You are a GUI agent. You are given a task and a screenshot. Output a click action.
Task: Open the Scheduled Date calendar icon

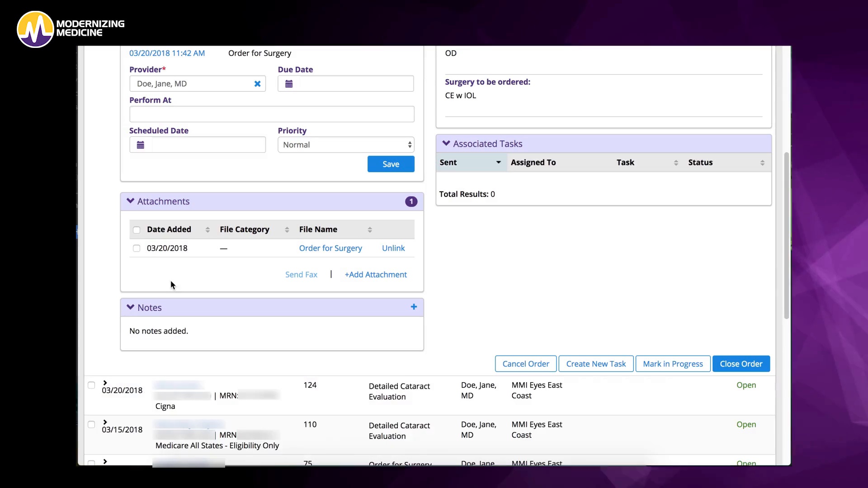[141, 145]
